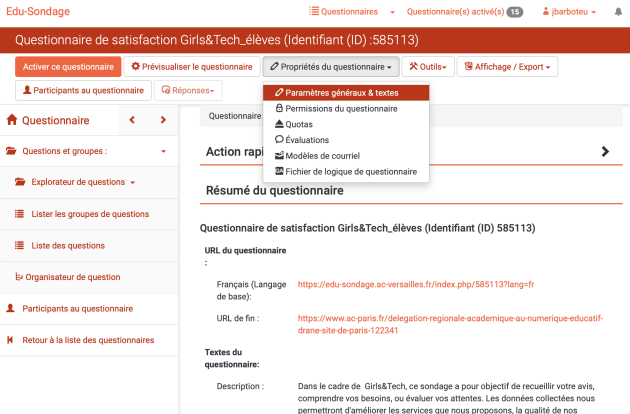The width and height of the screenshot is (630, 414).
Task: Open the Affichage / Export dropdown
Action: pyautogui.click(x=507, y=67)
